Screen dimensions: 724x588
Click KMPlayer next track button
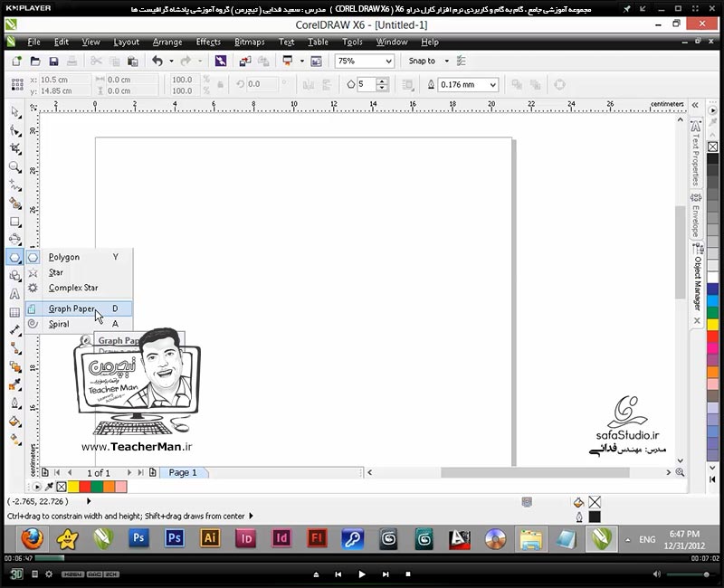point(386,574)
